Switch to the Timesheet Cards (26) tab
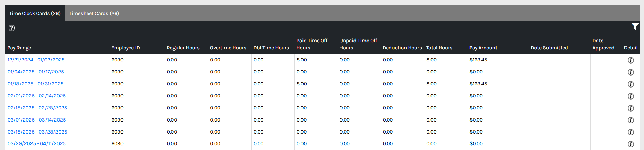This screenshot has width=644, height=150. 94,13
